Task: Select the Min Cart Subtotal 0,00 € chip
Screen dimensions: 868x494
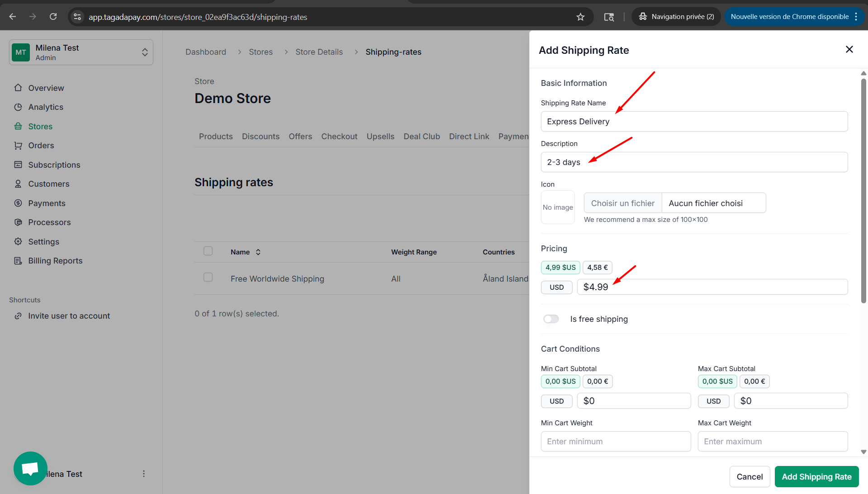Action: click(598, 381)
